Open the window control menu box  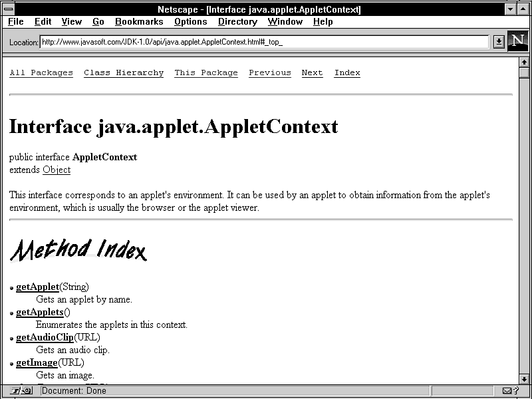point(9,9)
